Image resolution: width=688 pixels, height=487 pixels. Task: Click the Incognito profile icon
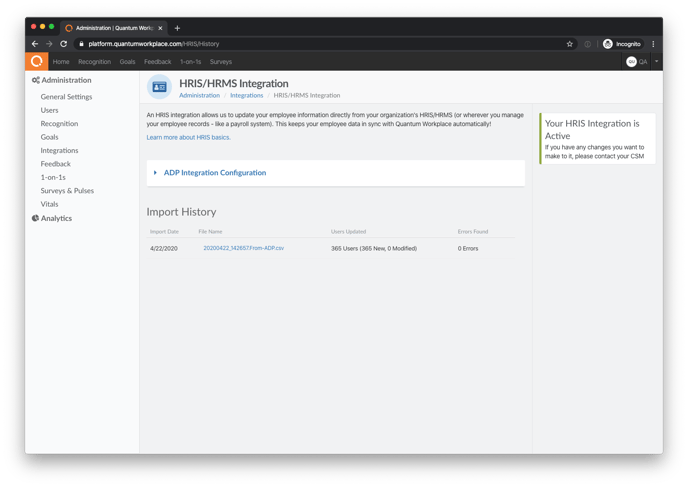[608, 44]
